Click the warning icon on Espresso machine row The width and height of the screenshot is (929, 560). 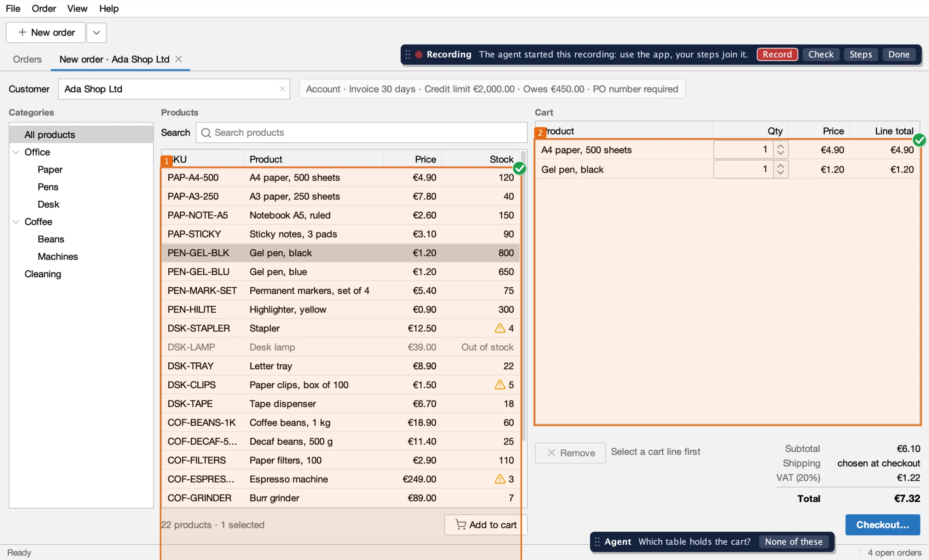500,479
